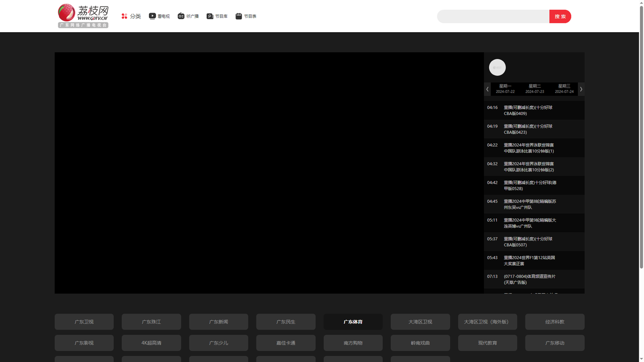
Task: Click the selected 广东体育 channel button
Action: (x=353, y=322)
